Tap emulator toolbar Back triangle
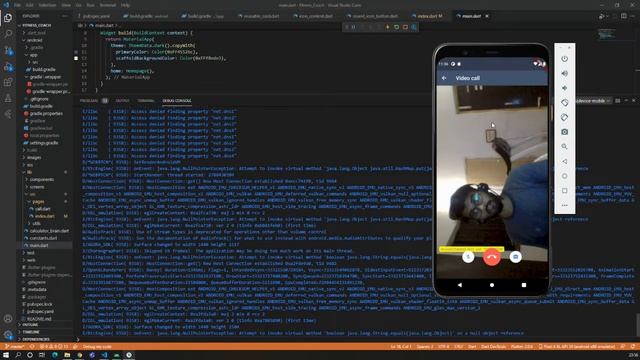Image resolution: width=640 pixels, height=360 pixels. 564,161
